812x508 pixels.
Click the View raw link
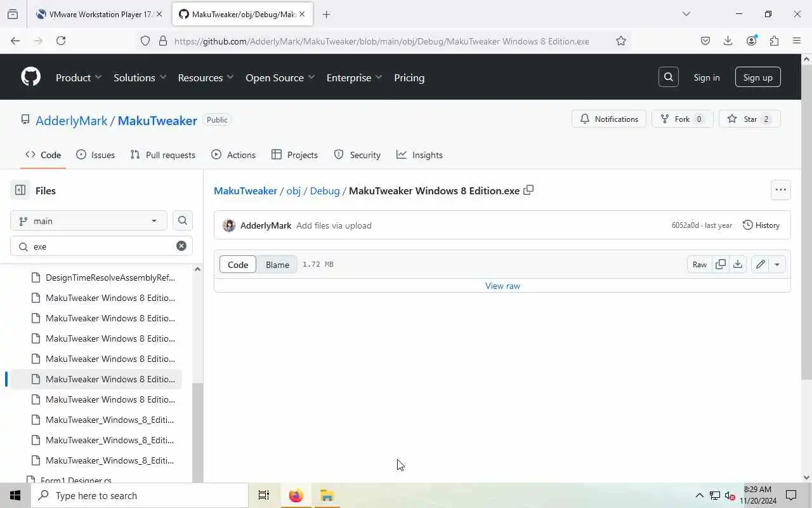(502, 286)
